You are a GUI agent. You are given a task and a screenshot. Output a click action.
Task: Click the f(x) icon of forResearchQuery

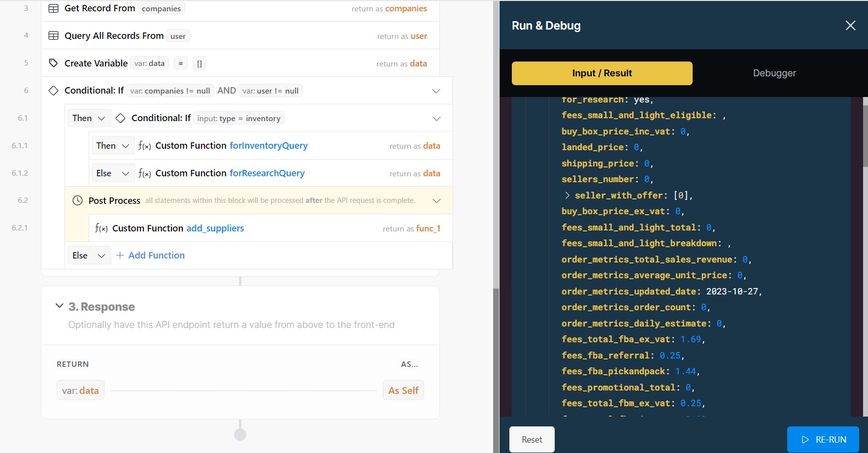(144, 173)
